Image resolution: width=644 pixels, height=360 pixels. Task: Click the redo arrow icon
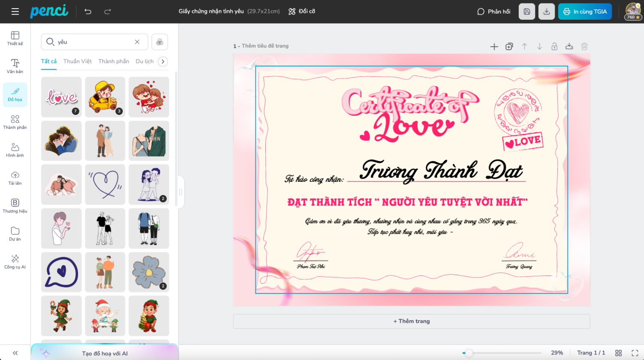(x=108, y=12)
